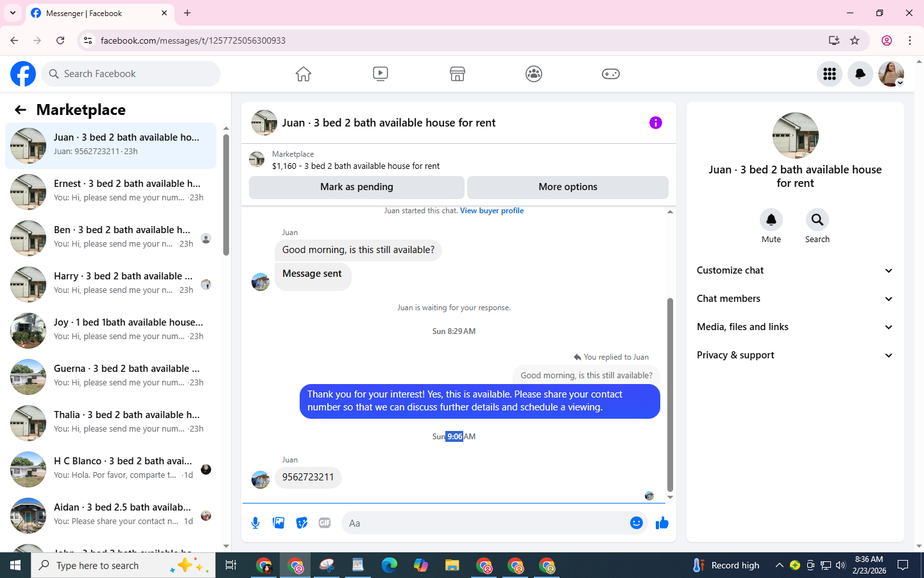Expand the Chat members section
The height and width of the screenshot is (578, 924).
(796, 299)
